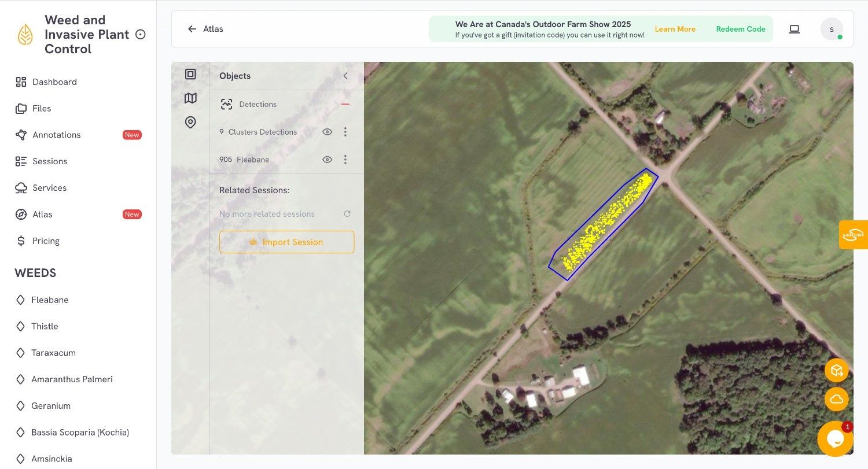The image size is (868, 469).
Task: Open the Sessions menu item
Action: [50, 161]
